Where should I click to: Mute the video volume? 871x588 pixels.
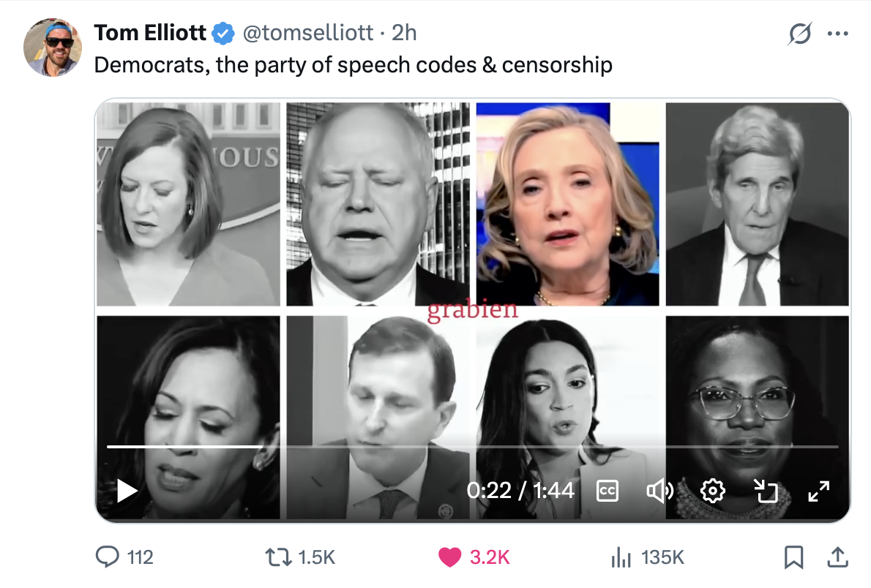[660, 491]
